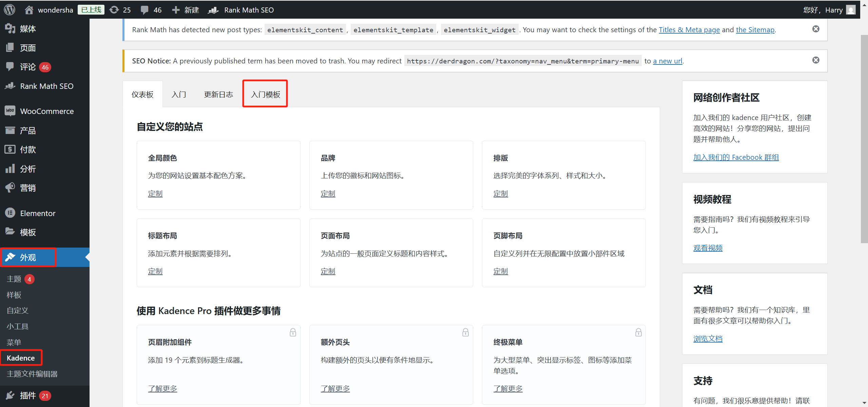Click the 营销 megaphone icon
This screenshot has width=868, height=407.
10,188
